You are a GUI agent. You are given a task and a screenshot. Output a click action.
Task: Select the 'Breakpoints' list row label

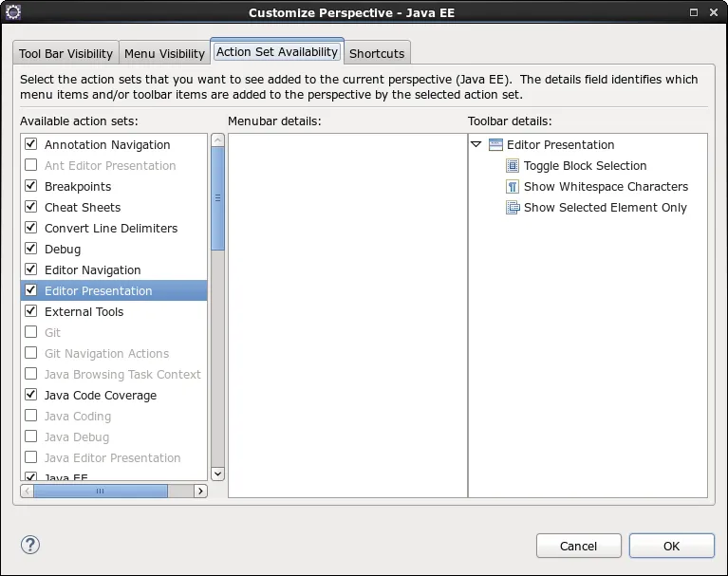point(78,187)
